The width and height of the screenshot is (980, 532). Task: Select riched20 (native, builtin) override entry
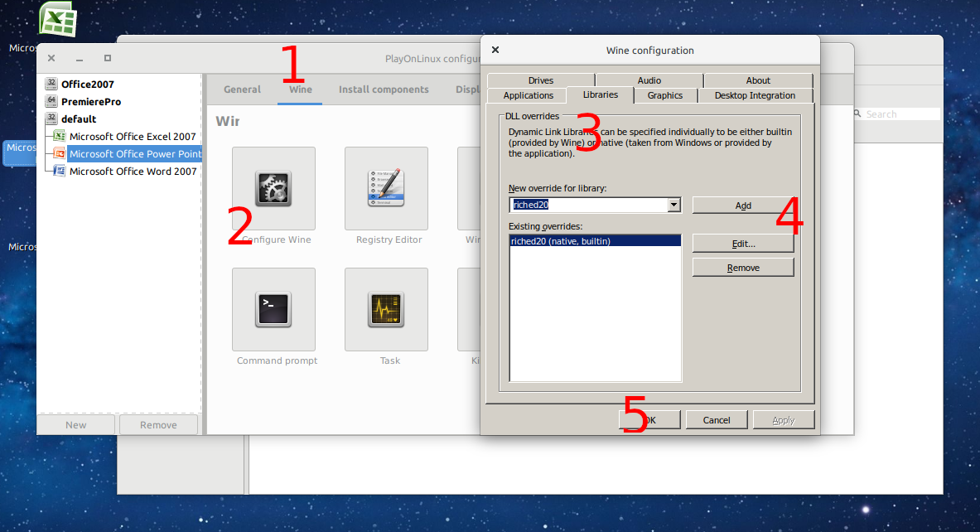(x=595, y=240)
